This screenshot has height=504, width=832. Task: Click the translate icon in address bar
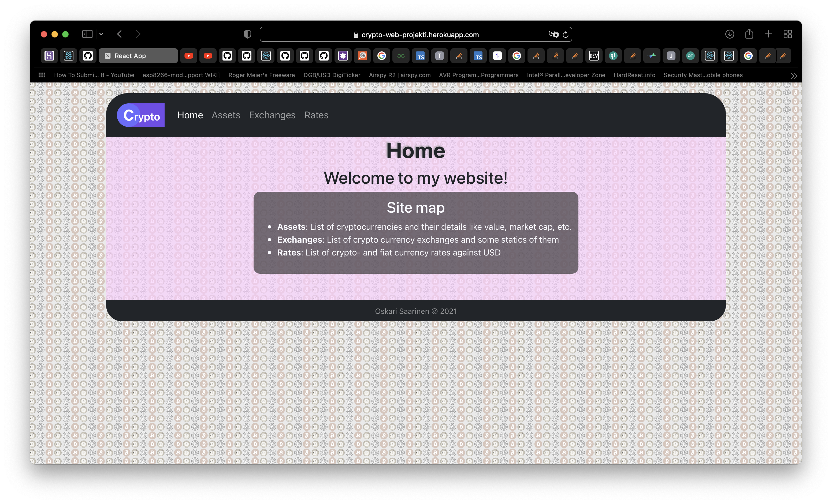click(553, 34)
